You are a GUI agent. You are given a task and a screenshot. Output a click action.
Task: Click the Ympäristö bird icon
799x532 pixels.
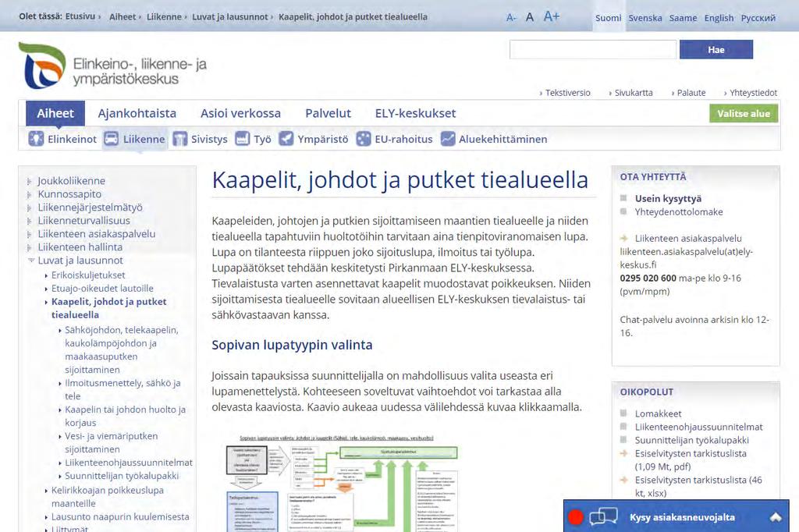tap(286, 139)
